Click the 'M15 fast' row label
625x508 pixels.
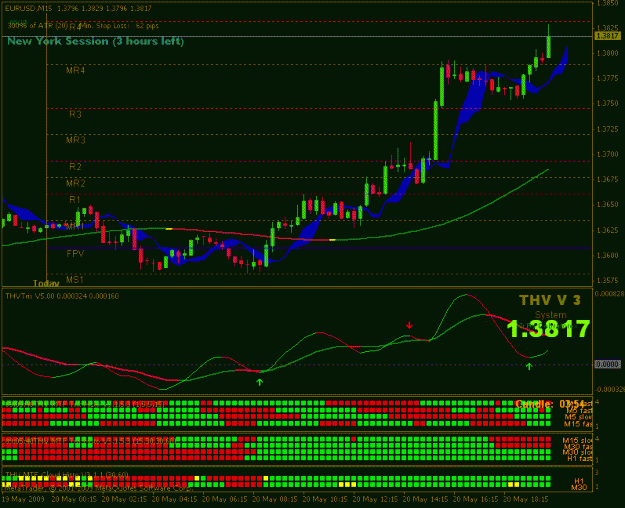coord(578,424)
